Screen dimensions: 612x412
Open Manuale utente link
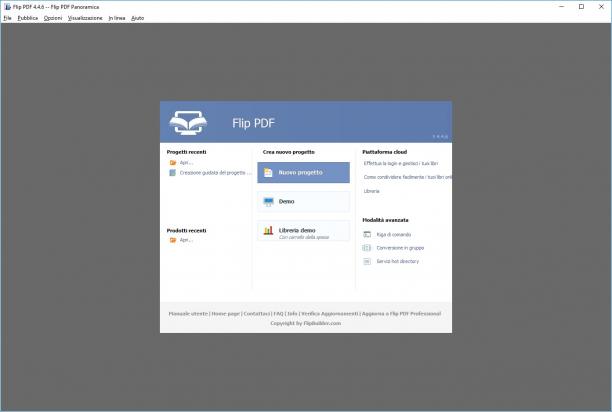188,314
